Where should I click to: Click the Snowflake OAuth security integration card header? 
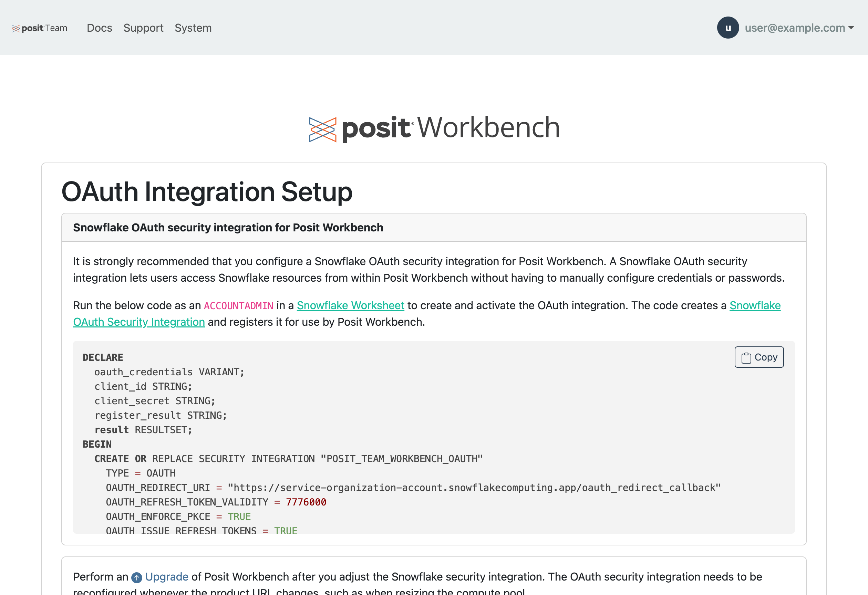coord(228,227)
